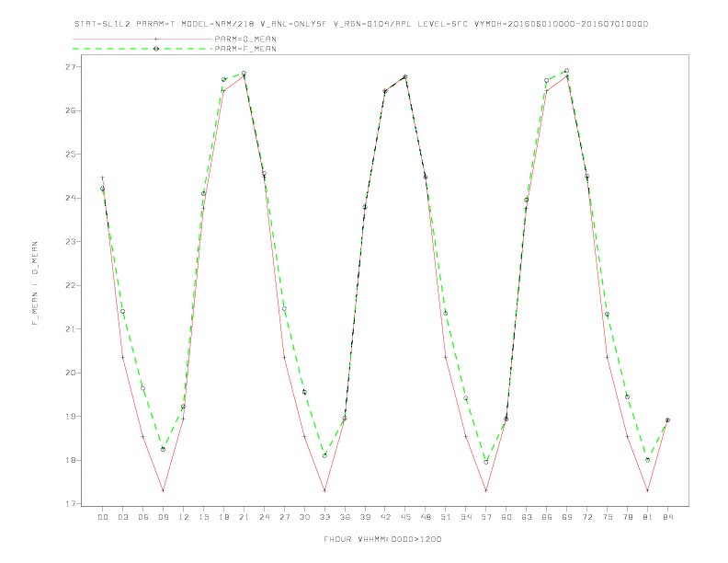Click the chart title line starting with STAT=SL1L2
Image resolution: width=728 pixels, height=563 pixels.
(x=360, y=24)
